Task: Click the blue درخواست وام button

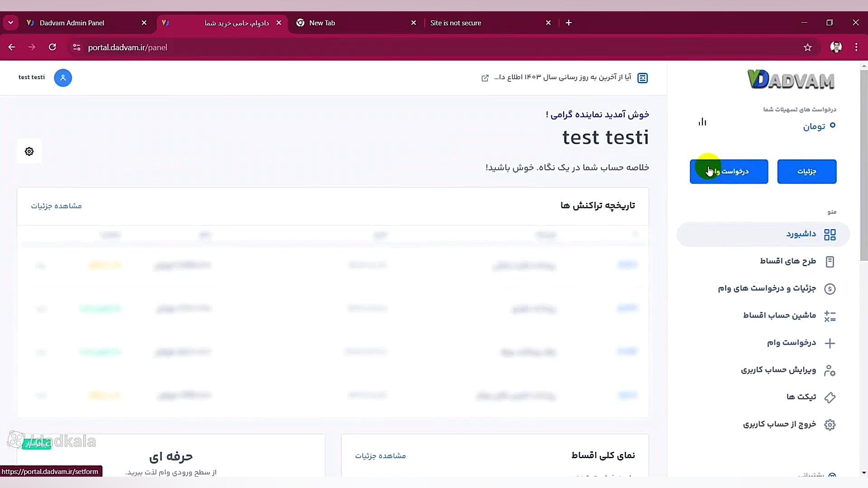Action: (729, 171)
